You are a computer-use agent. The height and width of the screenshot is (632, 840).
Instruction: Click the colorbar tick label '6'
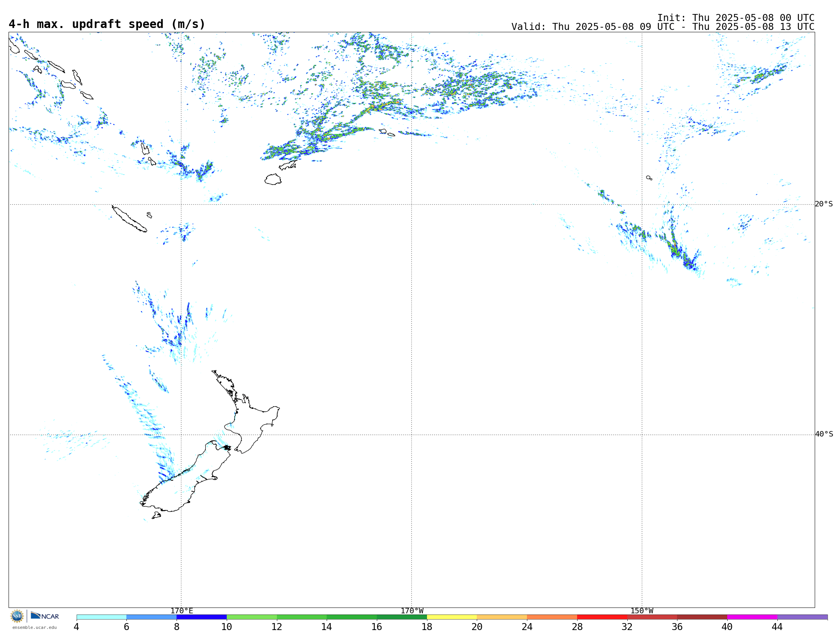[126, 627]
